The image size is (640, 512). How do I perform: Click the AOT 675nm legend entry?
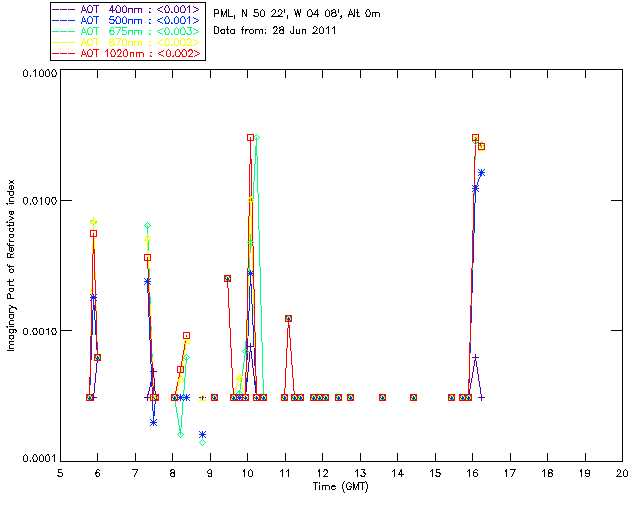127,31
